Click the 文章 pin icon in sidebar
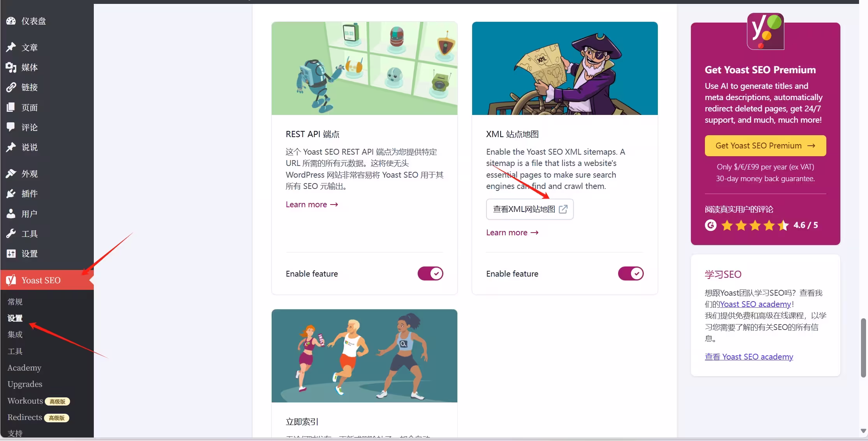 [11, 48]
